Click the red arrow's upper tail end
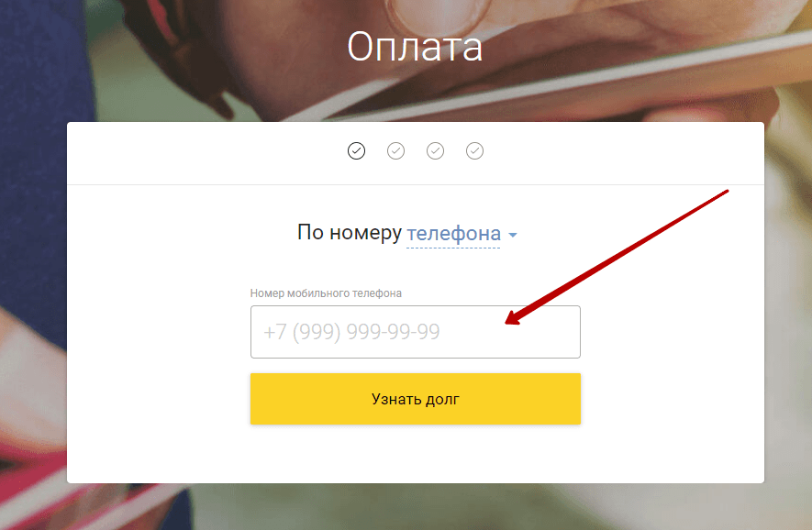812x530 pixels. tap(726, 192)
